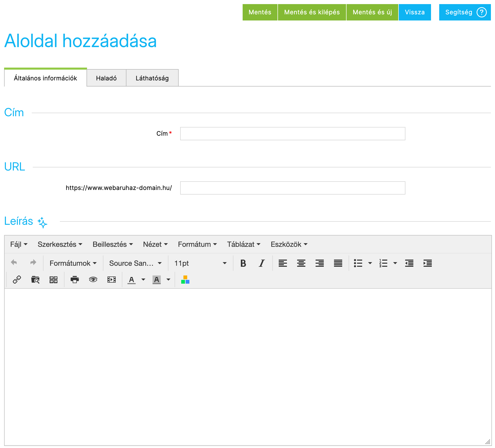The width and height of the screenshot is (495, 448).
Task: Toggle bold formatting
Action: click(243, 263)
